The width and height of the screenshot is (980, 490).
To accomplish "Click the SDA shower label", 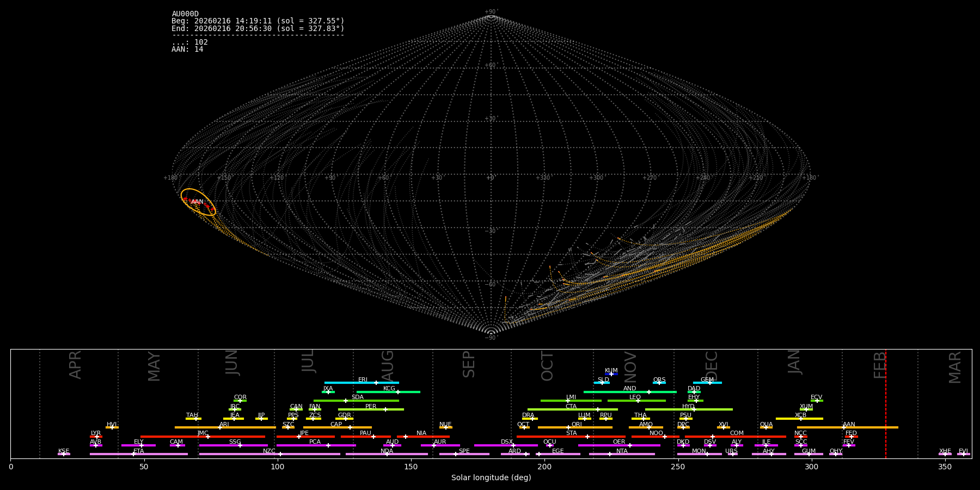I will 358,397.
